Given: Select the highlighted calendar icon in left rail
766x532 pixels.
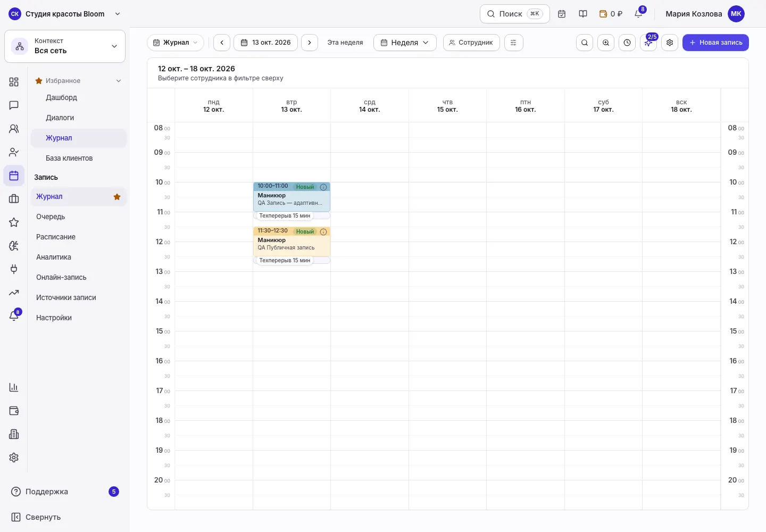Looking at the screenshot, I should tap(14, 176).
